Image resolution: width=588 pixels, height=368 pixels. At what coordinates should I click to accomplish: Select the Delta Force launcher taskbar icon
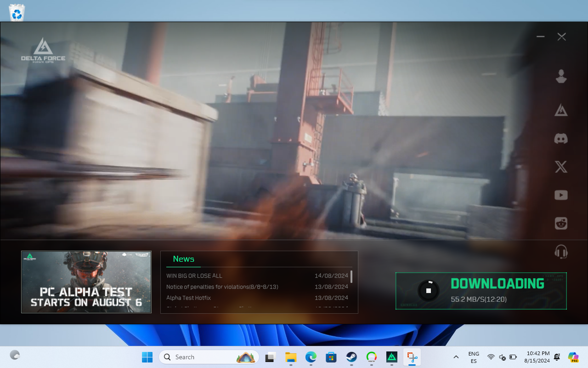click(x=392, y=357)
